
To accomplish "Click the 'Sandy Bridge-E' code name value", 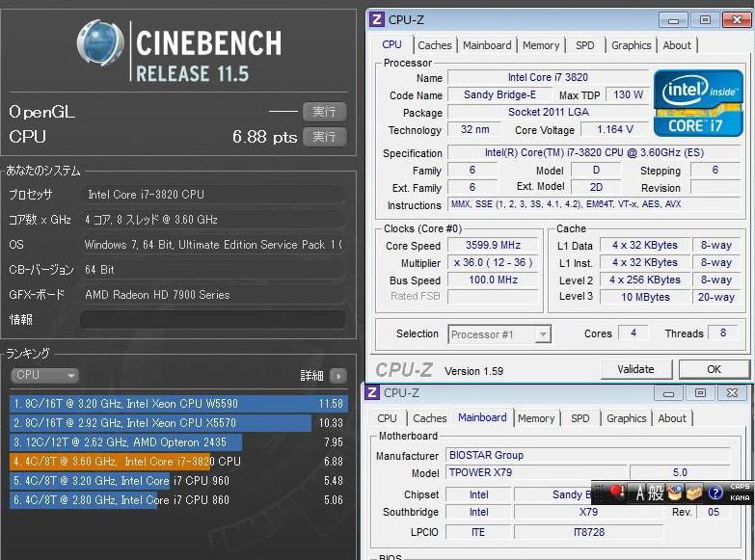I will [x=499, y=94].
